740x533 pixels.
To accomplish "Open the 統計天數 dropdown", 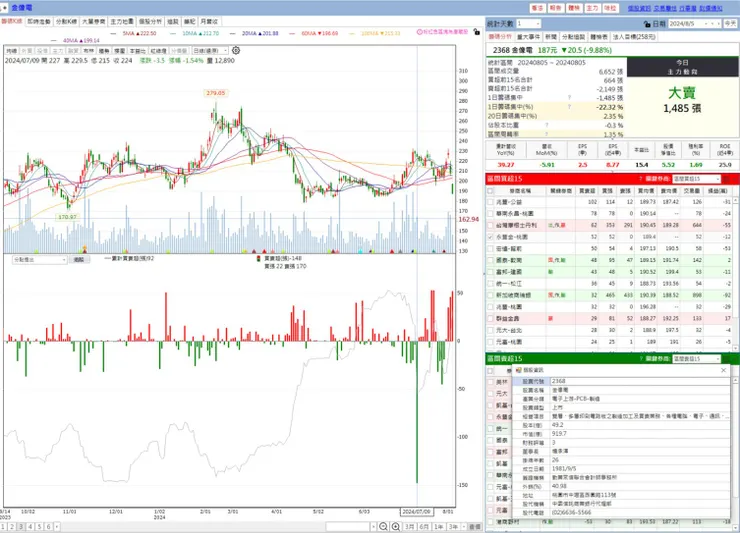I will pyautogui.click(x=537, y=24).
